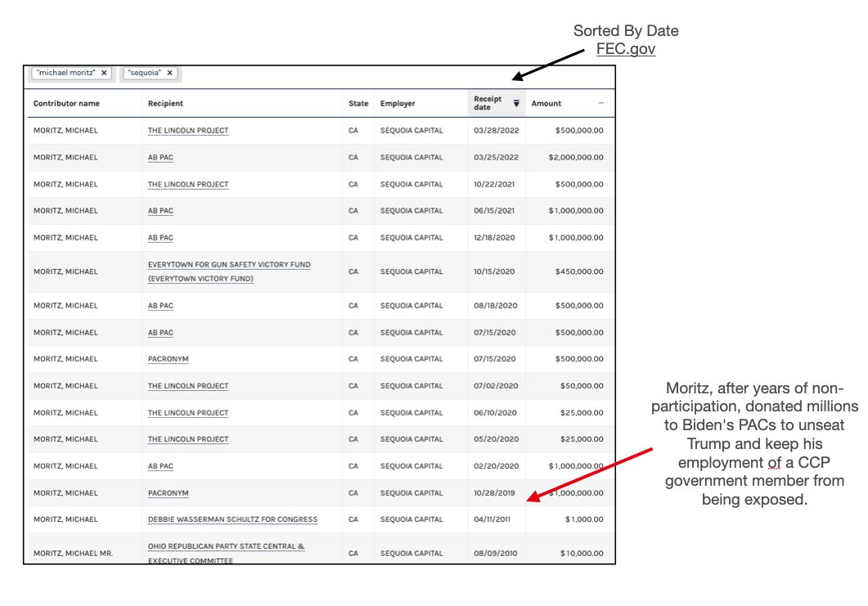The width and height of the screenshot is (868, 606).
Task: Open the PACRONYM link dated 07/15/2020
Action: 168,359
